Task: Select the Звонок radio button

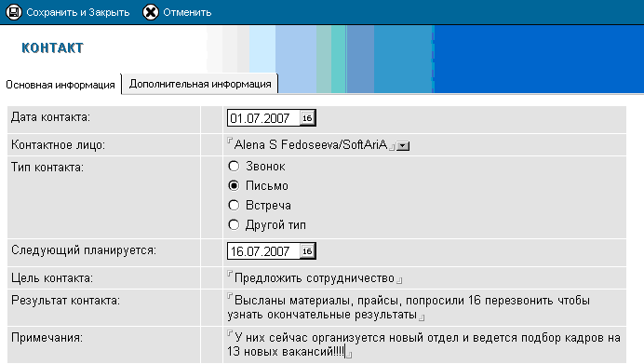Action: coord(234,166)
